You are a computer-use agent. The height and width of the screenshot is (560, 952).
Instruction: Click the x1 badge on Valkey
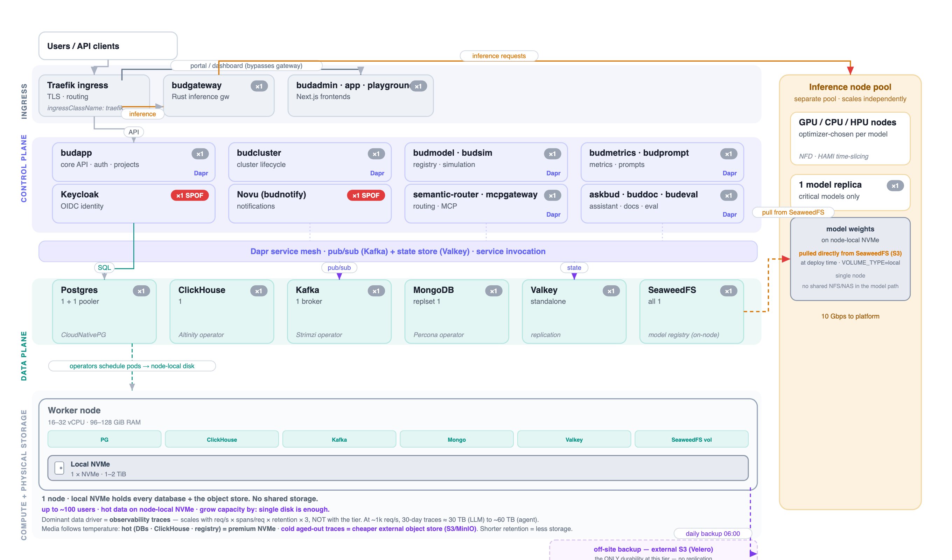tap(611, 291)
